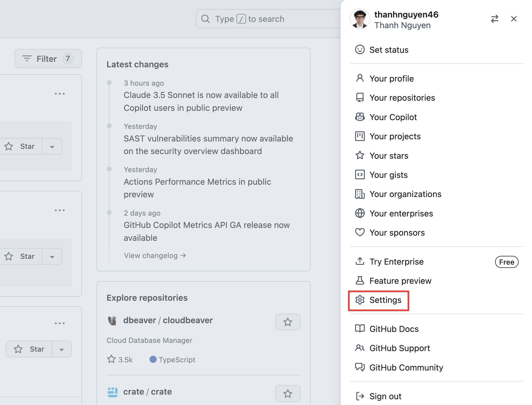
Task: Open the Filter menu with 7 filters
Action: (x=48, y=59)
